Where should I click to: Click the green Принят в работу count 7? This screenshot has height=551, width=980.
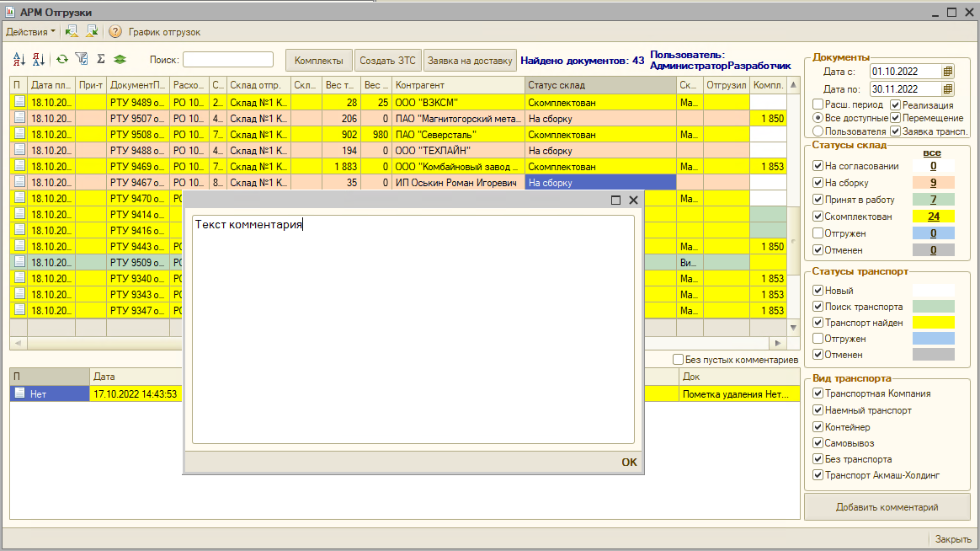[x=933, y=200]
